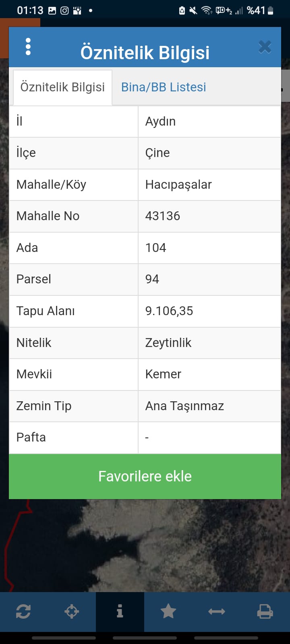The width and height of the screenshot is (290, 644).
Task: Tap the crosshair locate icon
Action: 72,612
